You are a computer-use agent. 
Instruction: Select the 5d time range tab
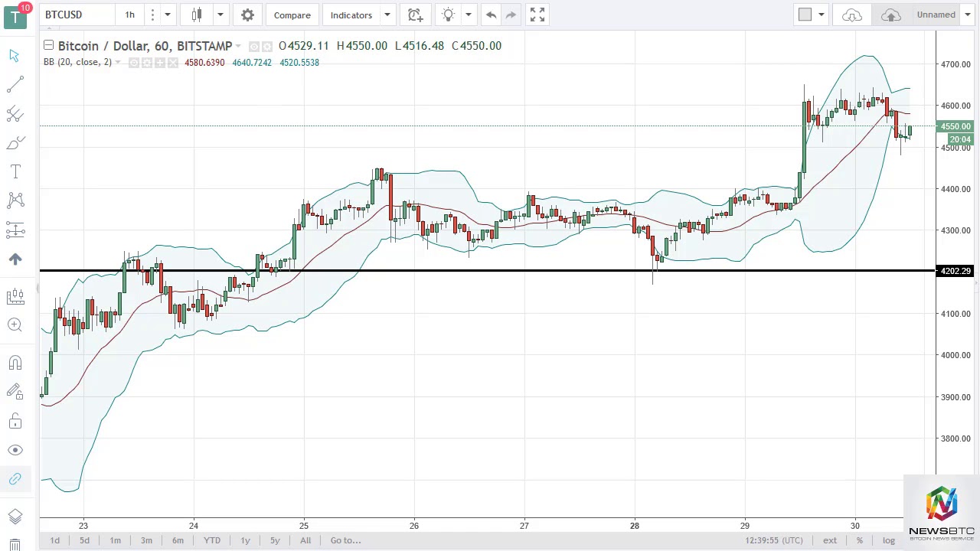[x=84, y=540]
